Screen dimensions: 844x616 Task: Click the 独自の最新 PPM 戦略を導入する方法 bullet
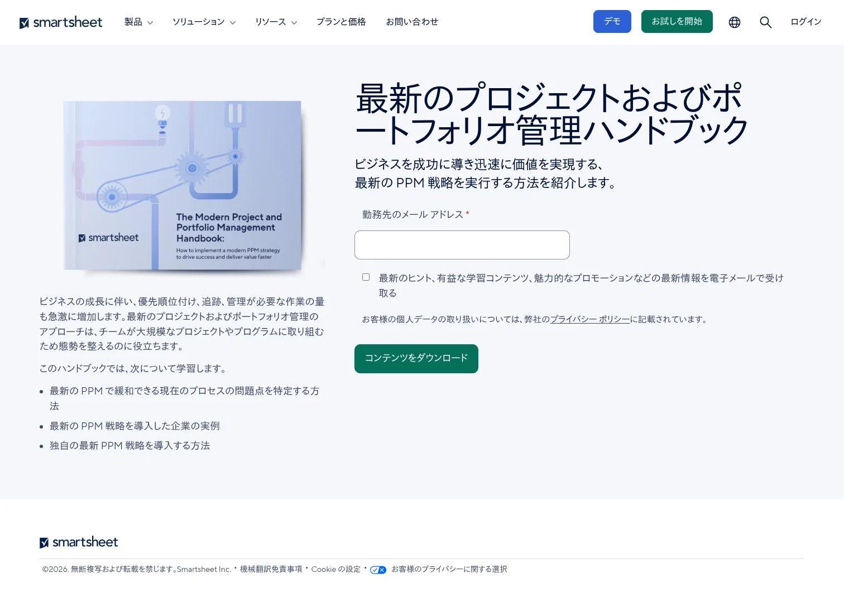pyautogui.click(x=130, y=446)
